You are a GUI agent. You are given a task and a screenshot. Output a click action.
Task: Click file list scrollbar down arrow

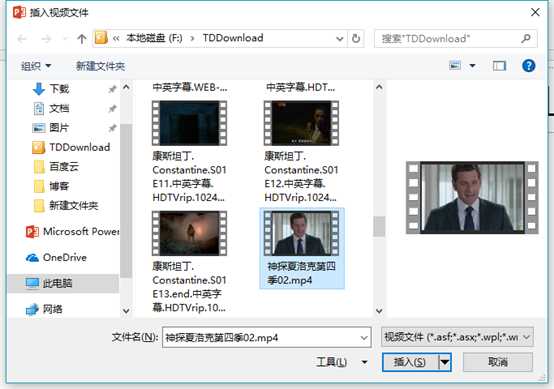point(379,311)
